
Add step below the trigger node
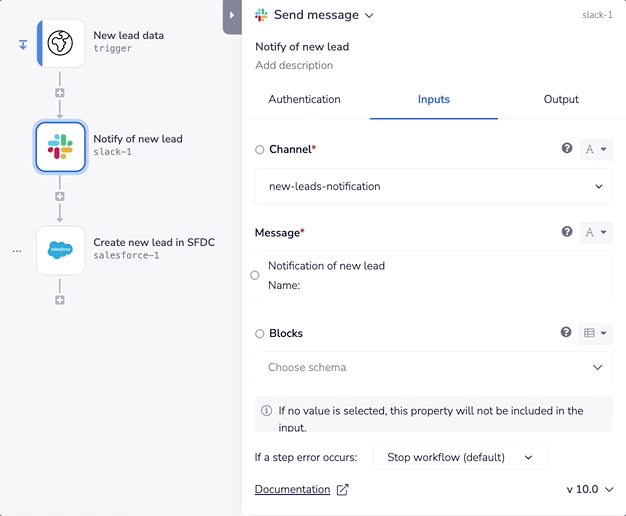pyautogui.click(x=60, y=93)
